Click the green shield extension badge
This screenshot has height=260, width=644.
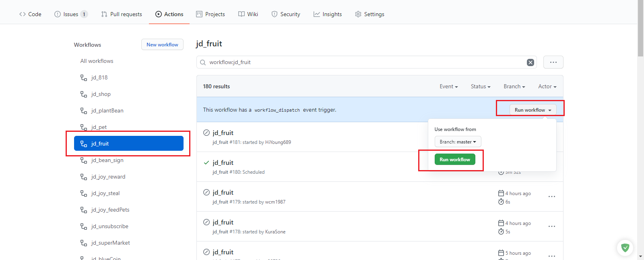625,248
